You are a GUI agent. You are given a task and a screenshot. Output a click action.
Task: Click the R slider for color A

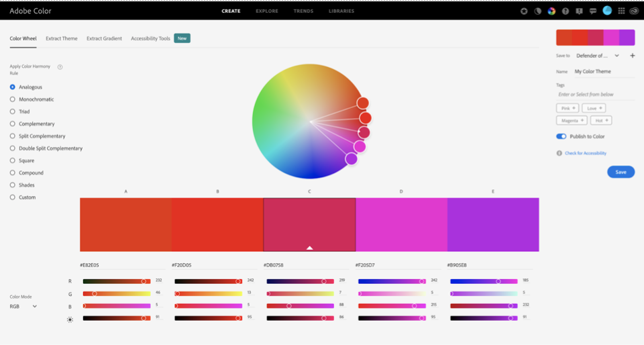pos(117,281)
